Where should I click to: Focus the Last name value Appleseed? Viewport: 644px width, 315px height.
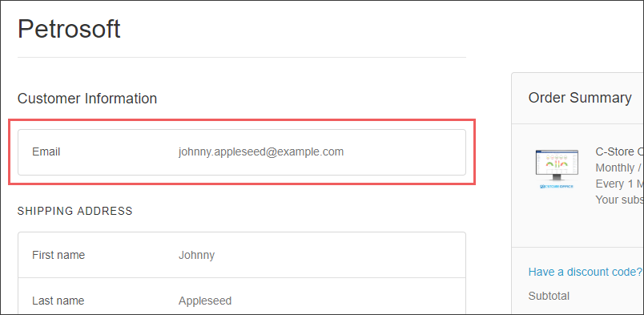(205, 301)
